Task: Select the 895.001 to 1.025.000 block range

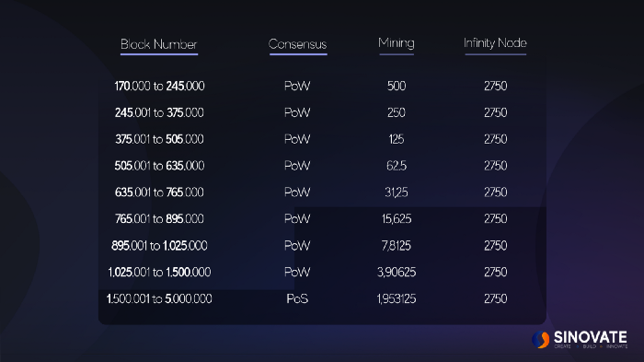Action: pos(159,246)
